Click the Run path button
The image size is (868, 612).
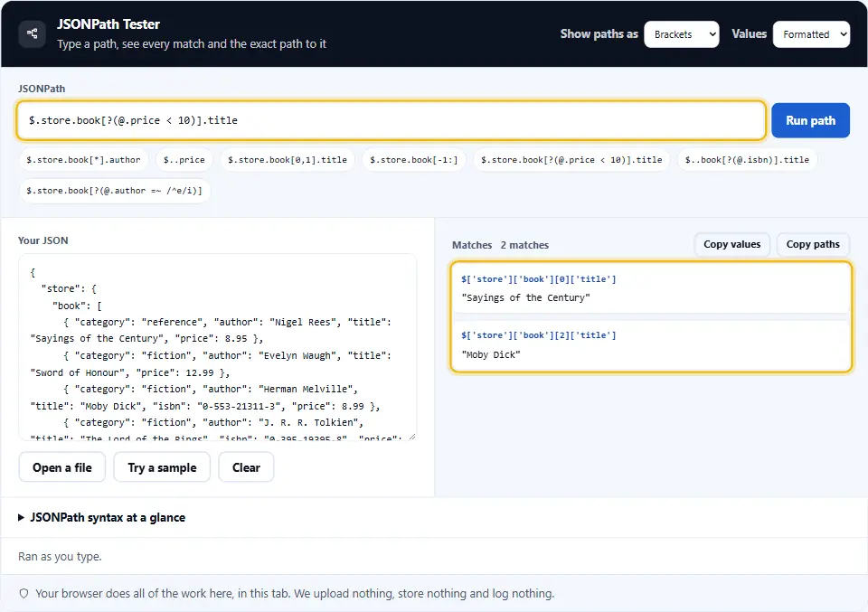pyautogui.click(x=810, y=120)
